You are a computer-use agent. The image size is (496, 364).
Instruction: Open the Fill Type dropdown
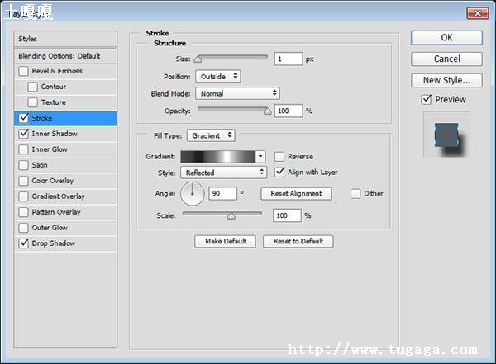[211, 136]
